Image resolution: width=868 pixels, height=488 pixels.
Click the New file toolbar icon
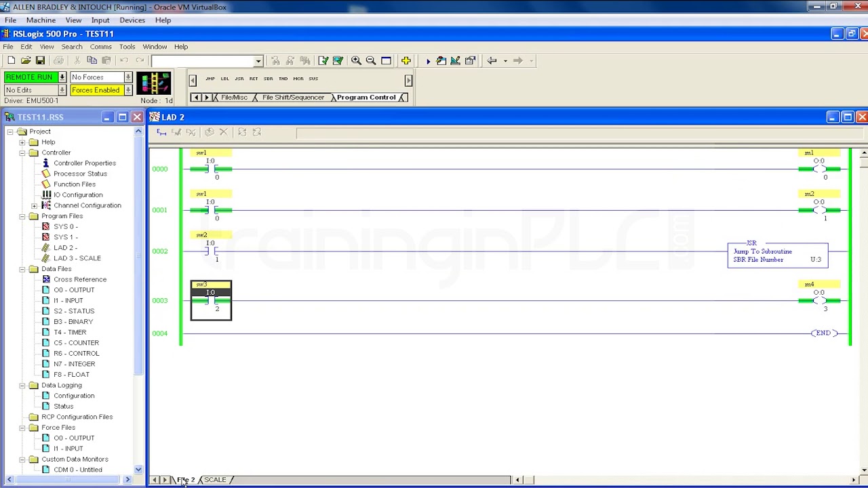click(x=12, y=61)
